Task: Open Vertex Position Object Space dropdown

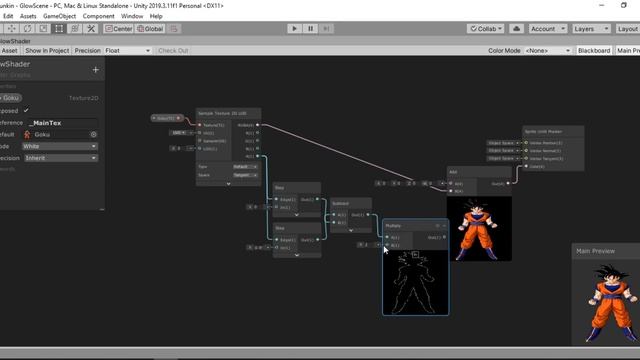Action: pos(503,143)
